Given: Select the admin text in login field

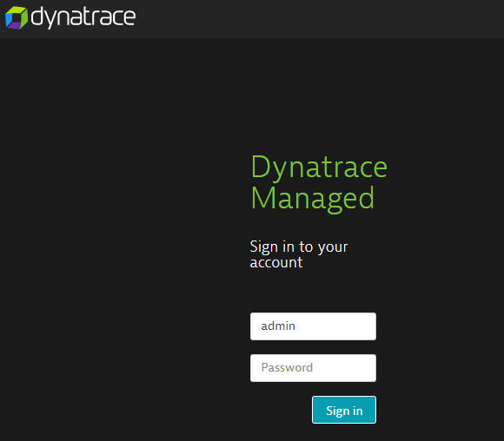Looking at the screenshot, I should pyautogui.click(x=278, y=326).
